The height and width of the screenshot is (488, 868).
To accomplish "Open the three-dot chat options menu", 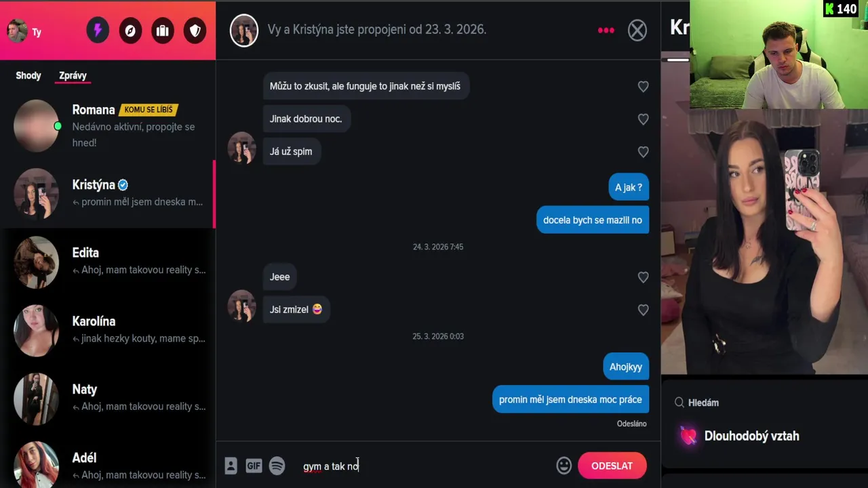I will (x=606, y=30).
